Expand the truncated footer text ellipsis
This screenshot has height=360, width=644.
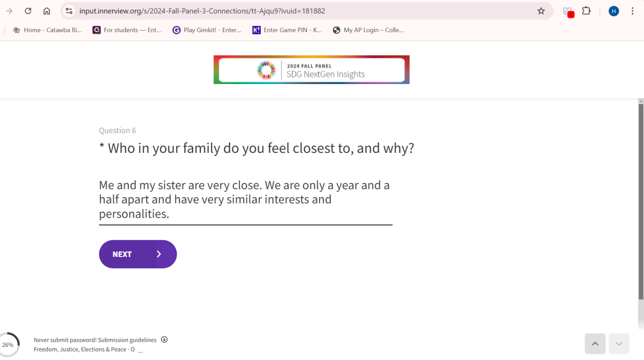point(140,350)
